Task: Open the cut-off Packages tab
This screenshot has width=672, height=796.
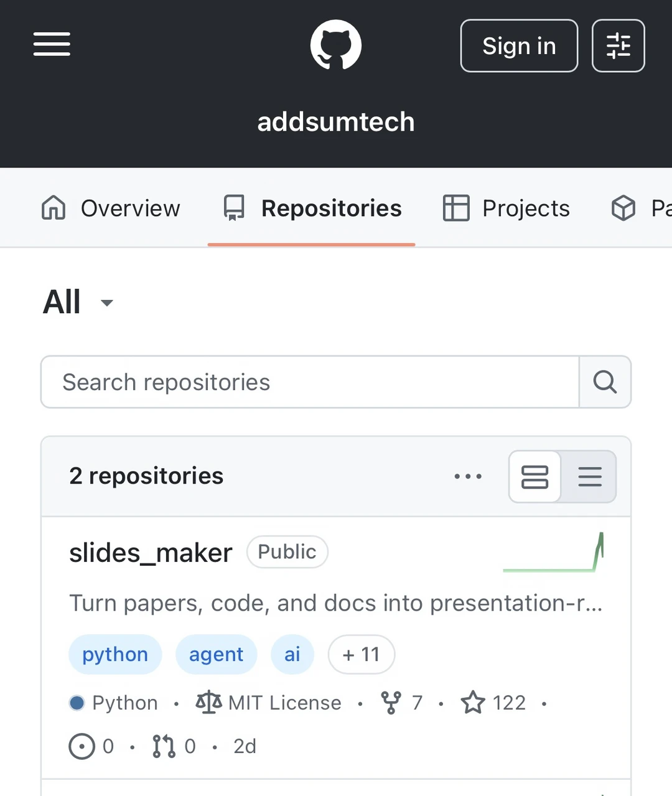Action: [x=641, y=208]
